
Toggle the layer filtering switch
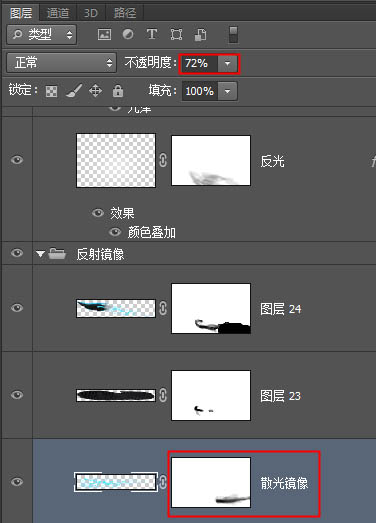(x=233, y=35)
